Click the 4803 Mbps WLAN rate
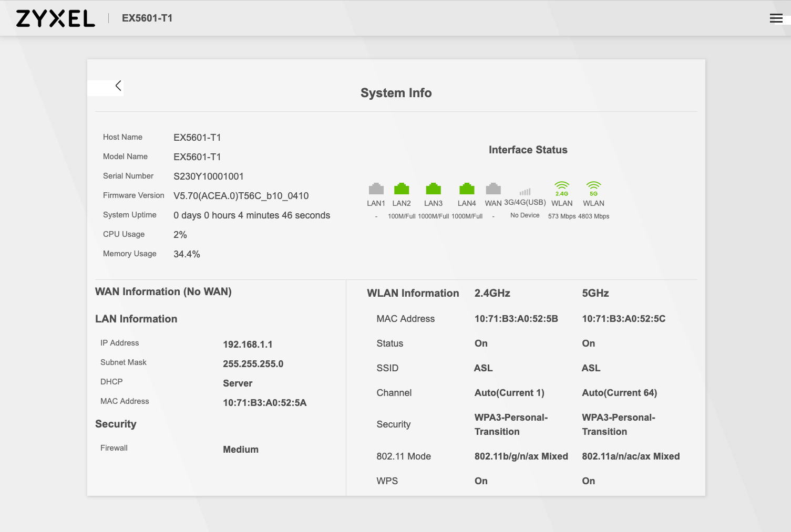Viewport: 791px width, 532px height. tap(594, 216)
